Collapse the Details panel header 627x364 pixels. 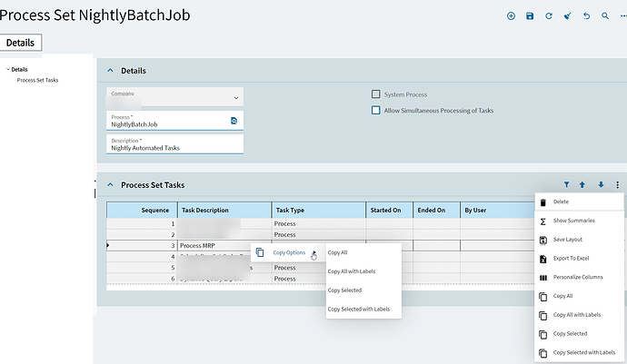click(112, 71)
